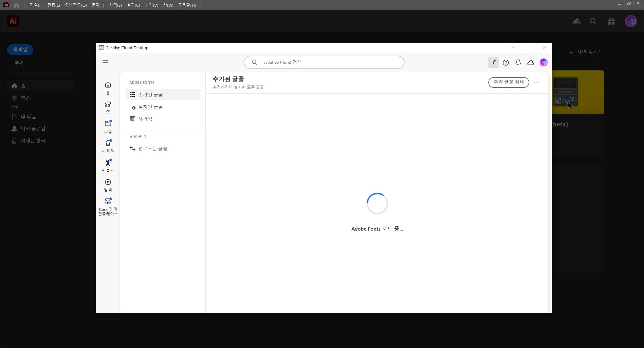Maximize the Creative Cloud Desktop window

529,48
